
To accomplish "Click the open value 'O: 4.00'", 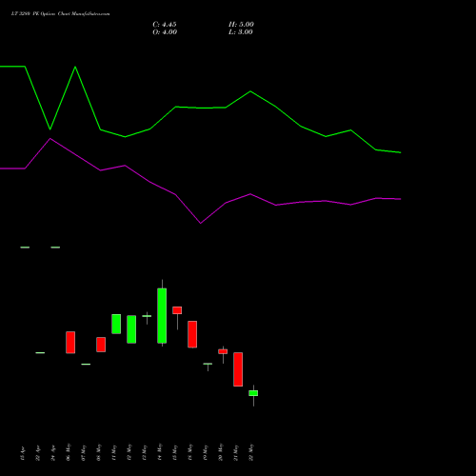I will (165, 32).
